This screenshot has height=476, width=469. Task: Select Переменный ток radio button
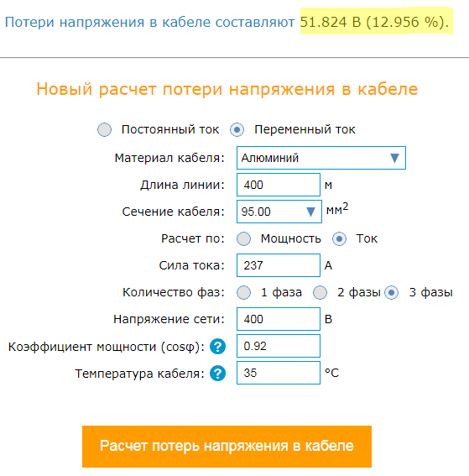point(237,129)
